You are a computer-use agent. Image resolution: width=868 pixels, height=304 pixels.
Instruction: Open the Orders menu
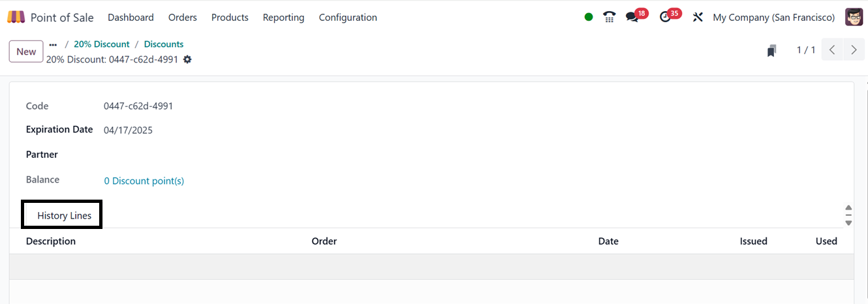tap(183, 18)
